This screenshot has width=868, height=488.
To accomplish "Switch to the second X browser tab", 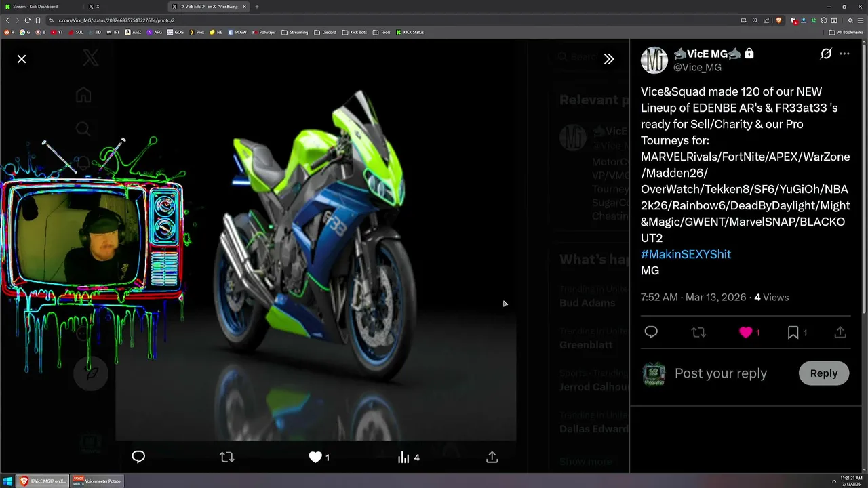I will tap(125, 7).
